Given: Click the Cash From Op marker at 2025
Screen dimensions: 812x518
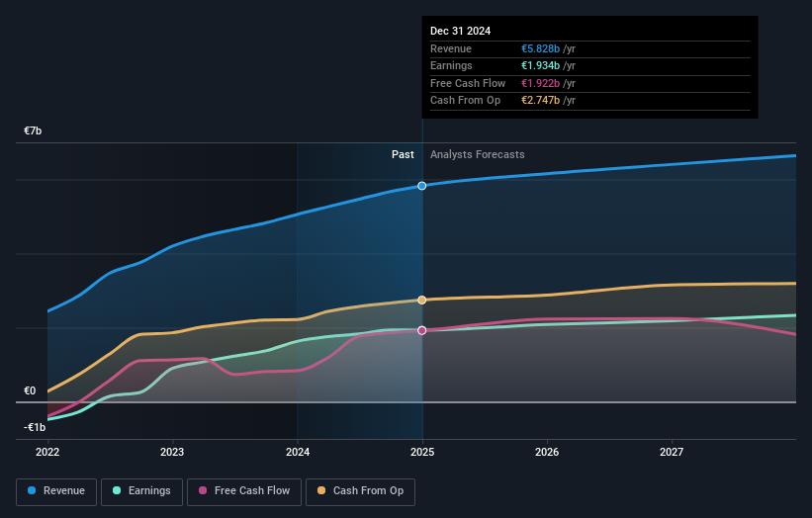Looking at the screenshot, I should coord(422,301).
